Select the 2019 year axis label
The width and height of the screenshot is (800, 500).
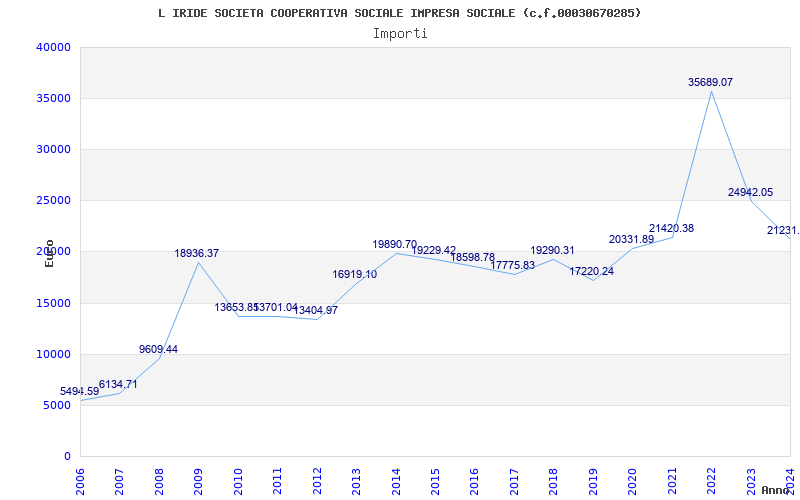tap(593, 478)
